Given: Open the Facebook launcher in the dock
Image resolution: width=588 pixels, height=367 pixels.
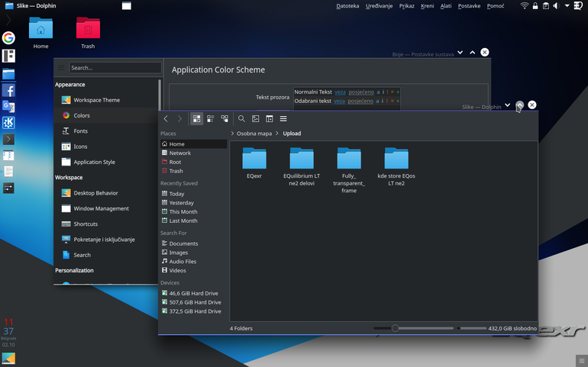Looking at the screenshot, I should click(x=8, y=90).
